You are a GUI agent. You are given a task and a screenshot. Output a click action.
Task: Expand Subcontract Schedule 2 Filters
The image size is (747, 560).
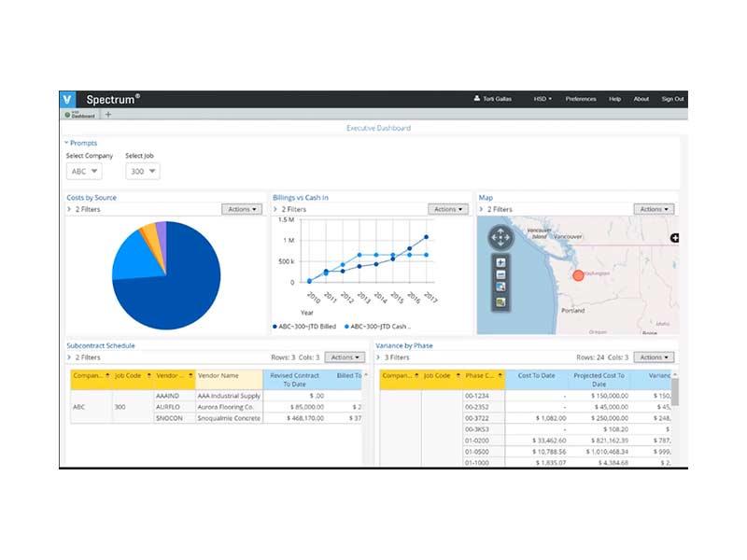click(x=69, y=357)
